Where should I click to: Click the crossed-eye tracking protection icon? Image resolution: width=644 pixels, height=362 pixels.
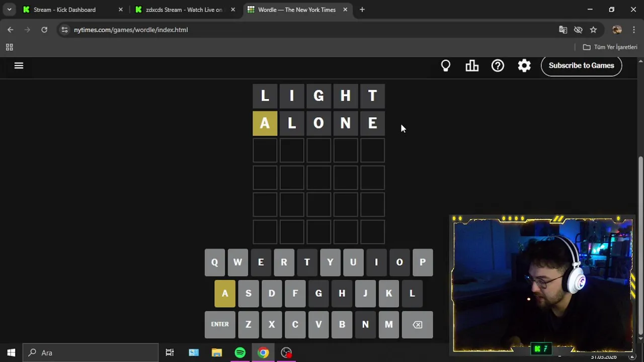click(578, 30)
